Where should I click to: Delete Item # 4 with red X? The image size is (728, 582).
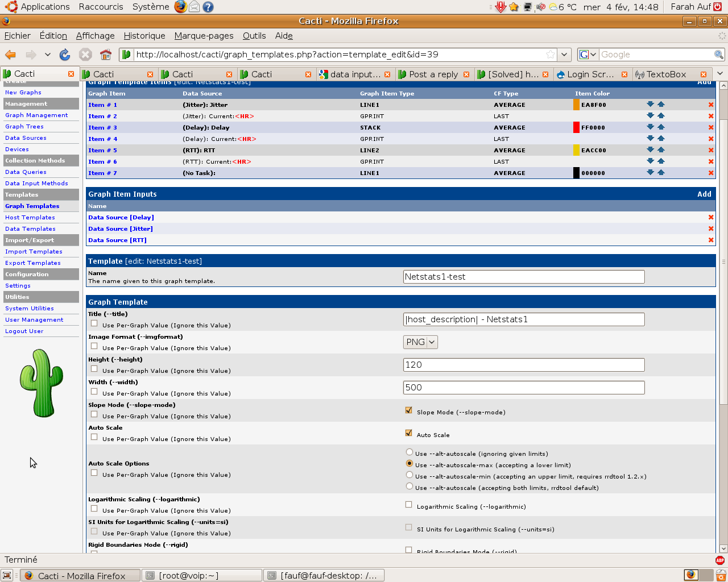pos(711,139)
